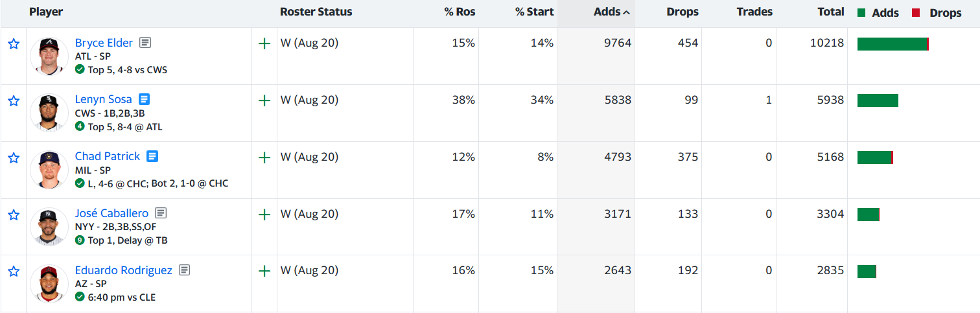Image resolution: width=980 pixels, height=313 pixels.
Task: Star Bryce Elder to watch list
Action: pyautogui.click(x=14, y=44)
